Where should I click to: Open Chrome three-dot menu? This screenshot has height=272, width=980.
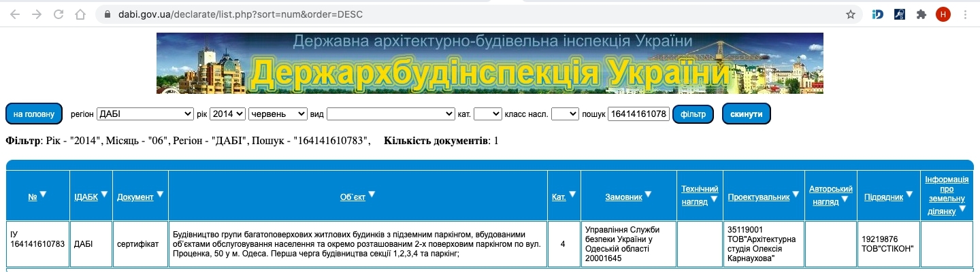pyautogui.click(x=965, y=14)
